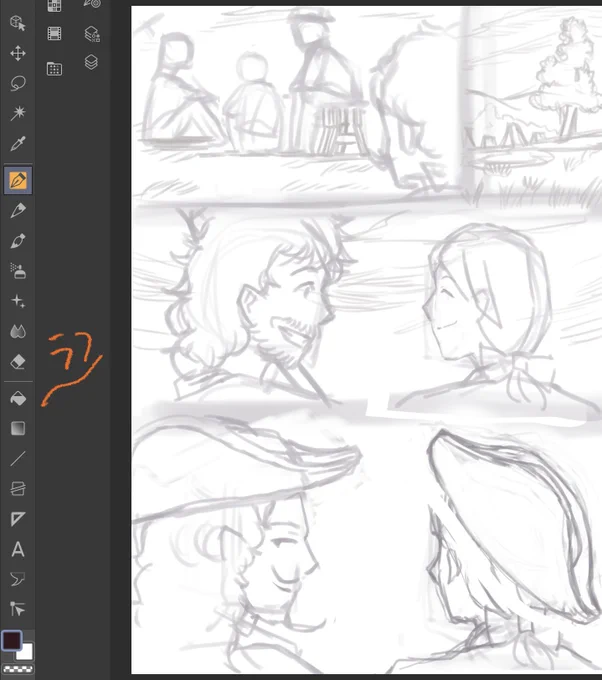Open the Layer palette stack icon

point(91,62)
